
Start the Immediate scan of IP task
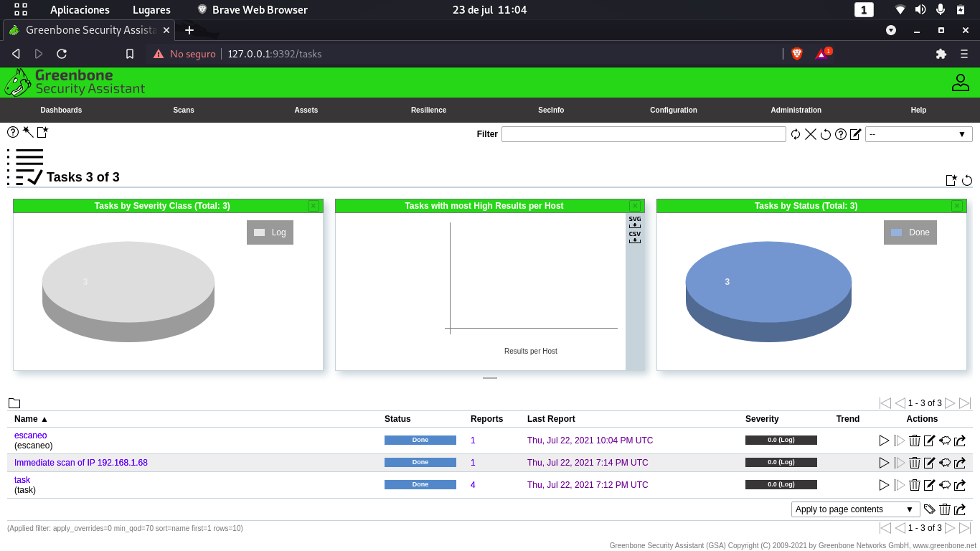click(884, 463)
